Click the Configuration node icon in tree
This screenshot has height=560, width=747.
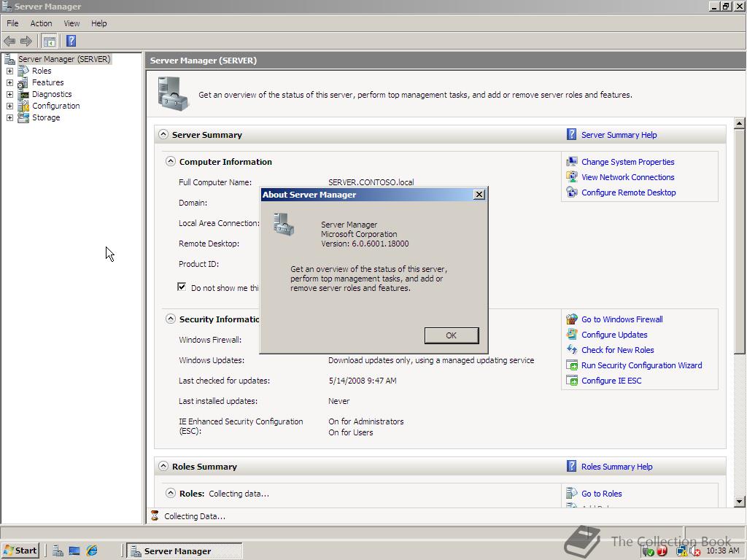point(23,106)
